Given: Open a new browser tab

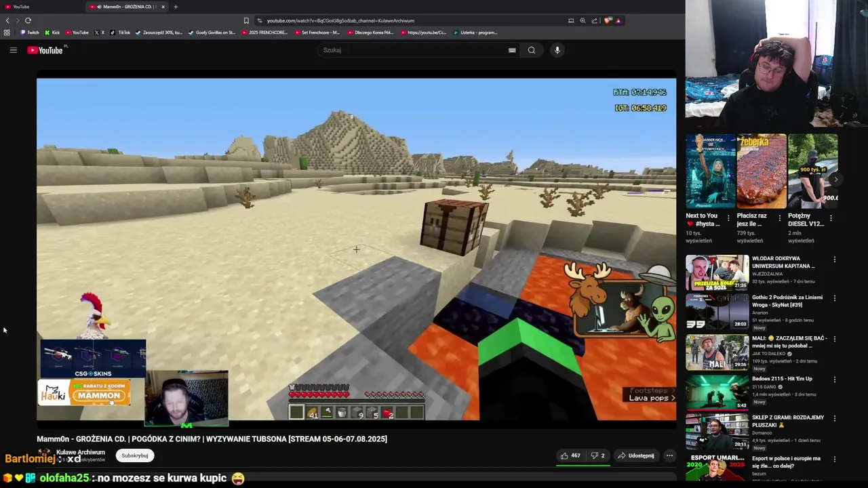Looking at the screenshot, I should point(176,7).
